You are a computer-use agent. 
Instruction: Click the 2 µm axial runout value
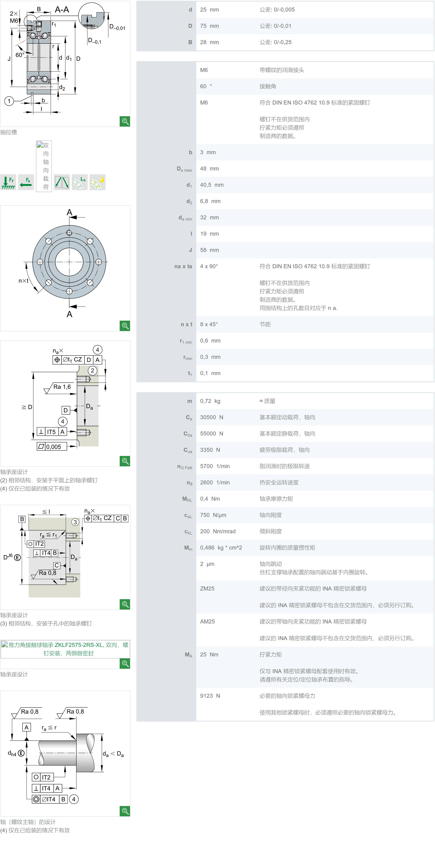pos(207,564)
